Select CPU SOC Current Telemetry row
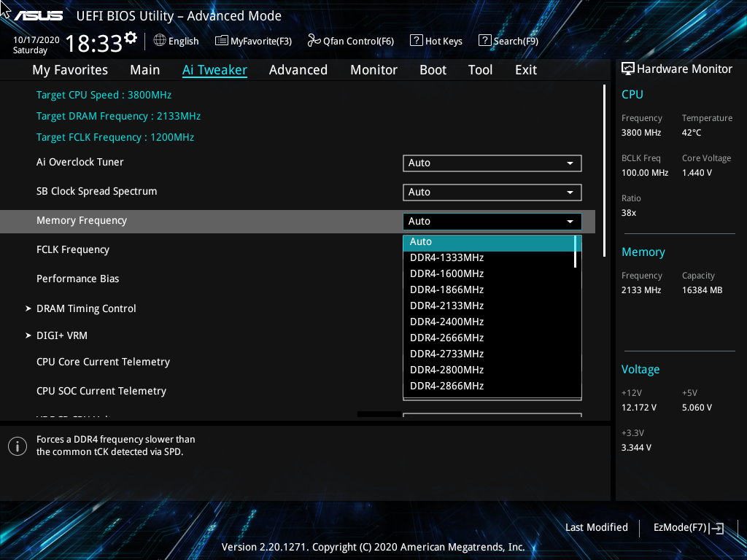 point(101,391)
